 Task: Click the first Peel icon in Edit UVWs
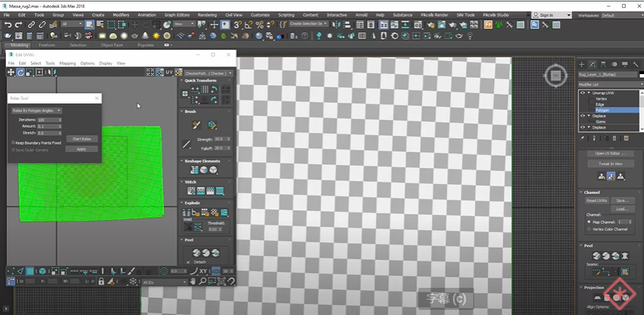[195, 252]
